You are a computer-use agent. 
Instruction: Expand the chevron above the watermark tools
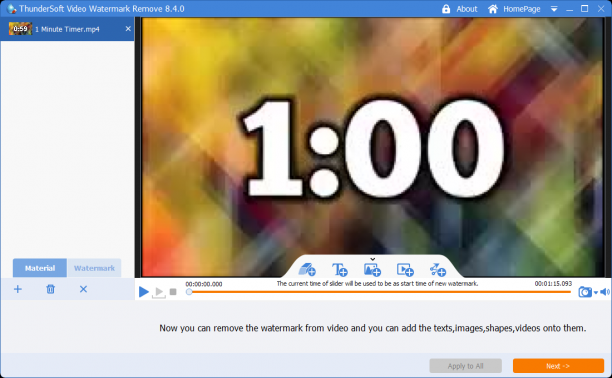(372, 259)
